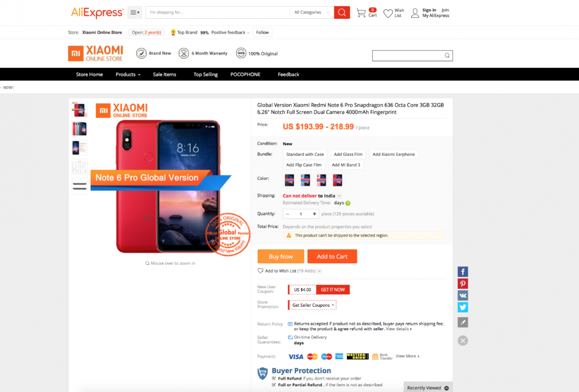Open the All Categories dropdown

coord(312,13)
